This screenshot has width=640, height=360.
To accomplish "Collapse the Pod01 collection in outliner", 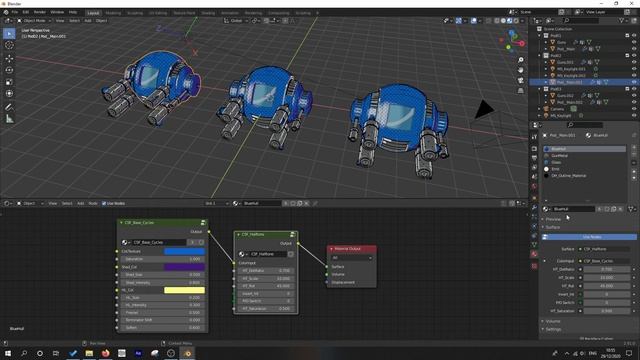I will point(540,36).
